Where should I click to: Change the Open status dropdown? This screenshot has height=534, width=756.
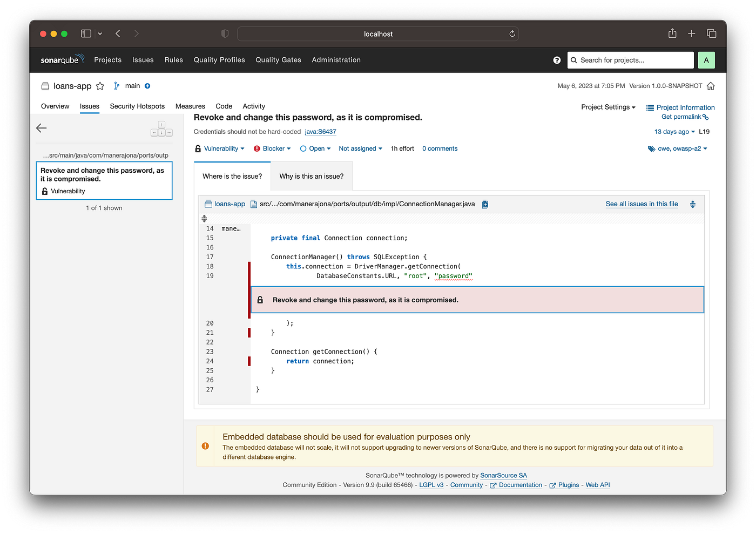point(315,148)
